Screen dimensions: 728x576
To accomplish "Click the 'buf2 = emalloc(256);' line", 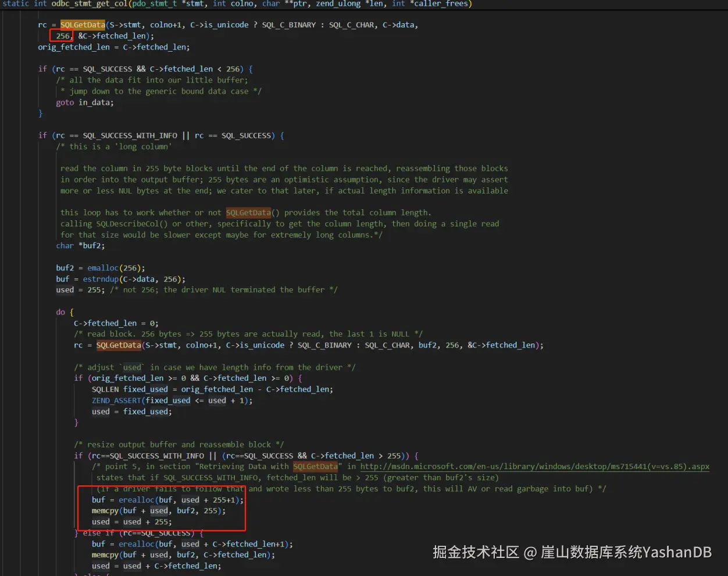I will pos(101,268).
